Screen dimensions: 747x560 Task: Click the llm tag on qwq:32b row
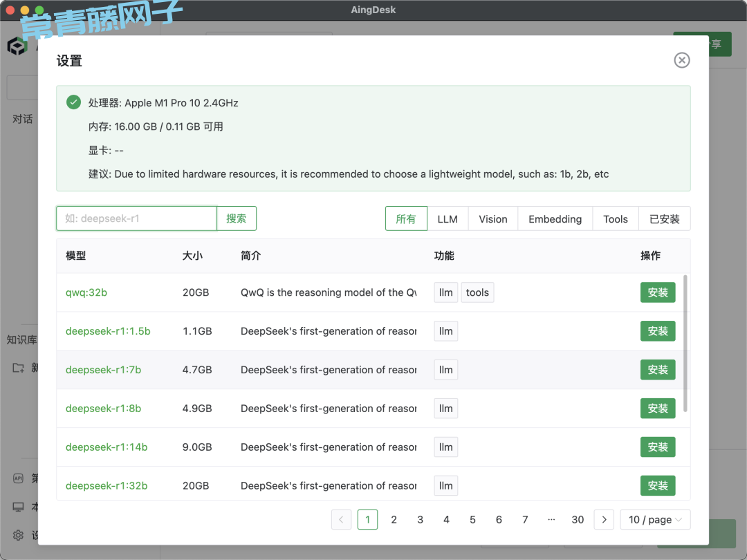tap(446, 292)
